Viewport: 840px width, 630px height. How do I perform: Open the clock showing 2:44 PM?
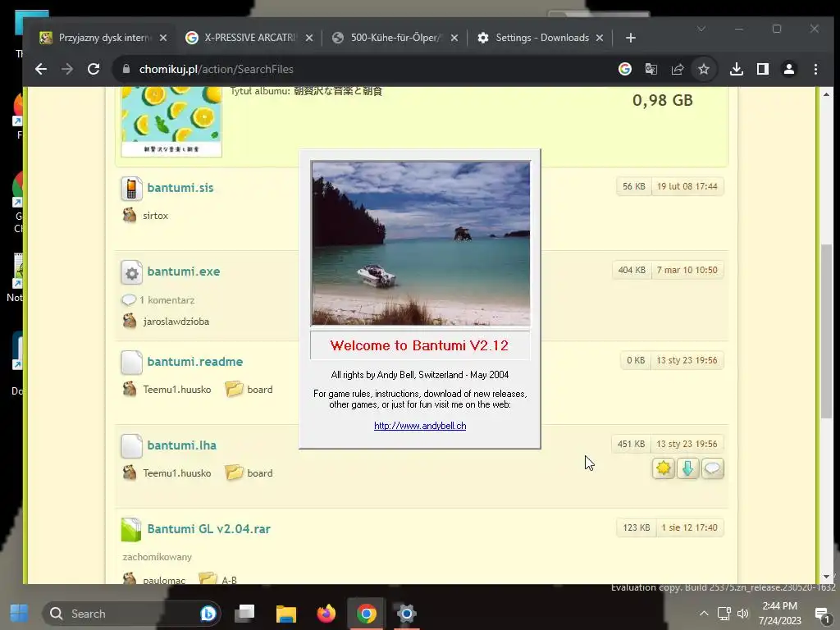780,614
